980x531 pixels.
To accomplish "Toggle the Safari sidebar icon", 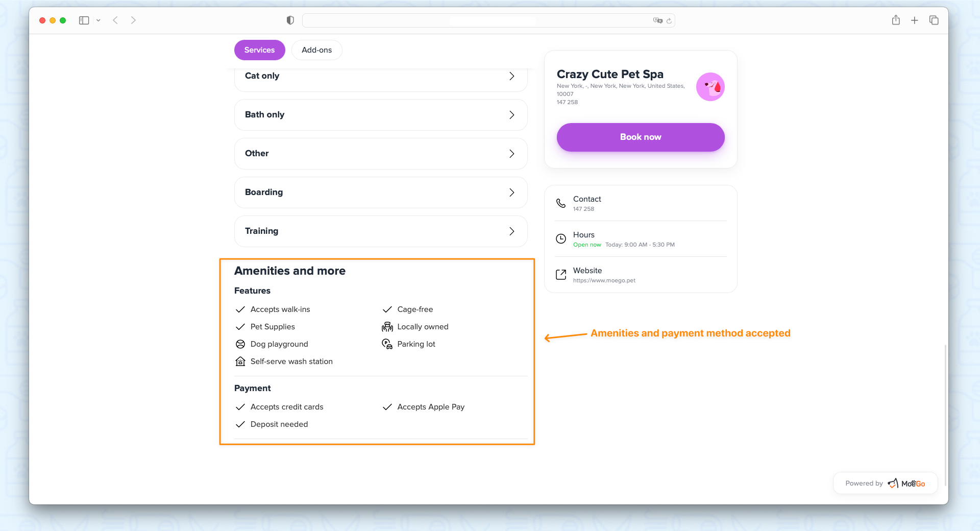I will (84, 20).
